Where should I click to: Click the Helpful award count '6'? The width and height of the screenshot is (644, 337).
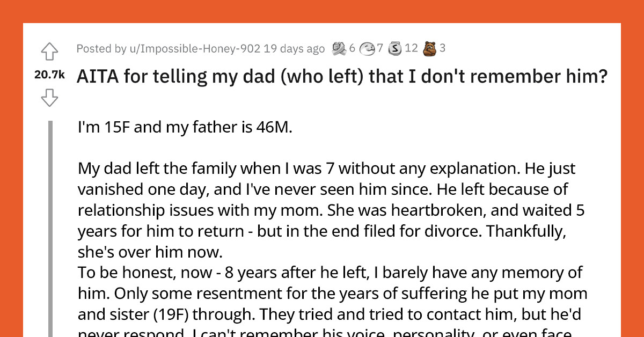pos(352,48)
